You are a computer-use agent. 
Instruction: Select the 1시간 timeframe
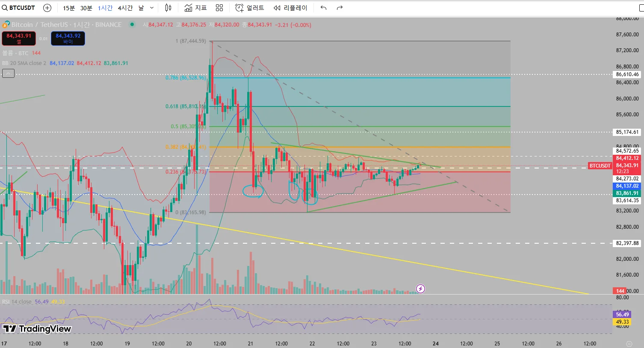click(105, 8)
